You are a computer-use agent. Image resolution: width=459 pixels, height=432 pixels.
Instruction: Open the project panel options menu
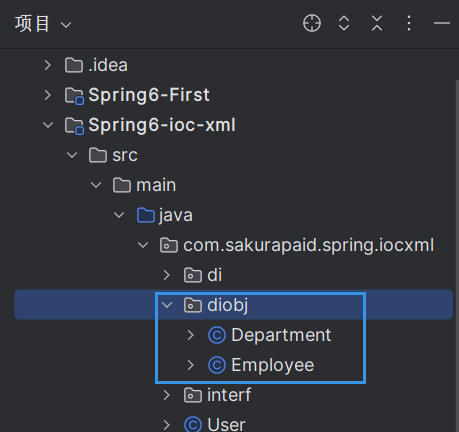coord(409,23)
